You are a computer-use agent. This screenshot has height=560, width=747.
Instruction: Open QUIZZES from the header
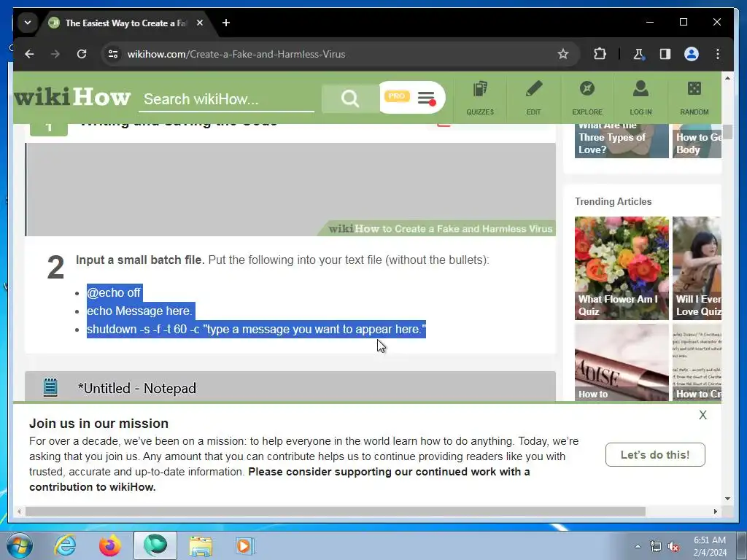tap(480, 98)
